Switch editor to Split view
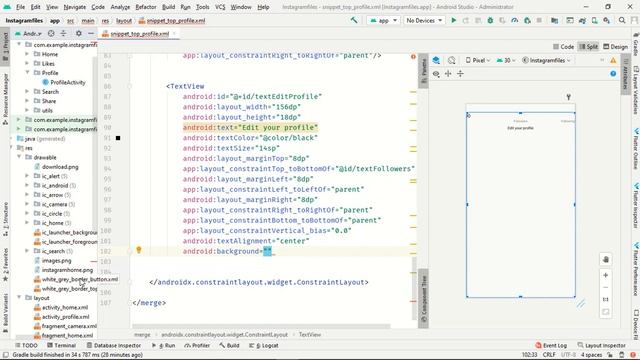 [x=588, y=47]
